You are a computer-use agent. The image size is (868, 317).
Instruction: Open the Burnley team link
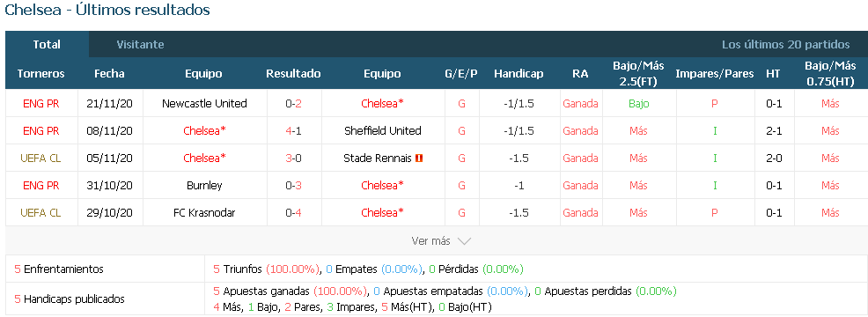pos(204,185)
